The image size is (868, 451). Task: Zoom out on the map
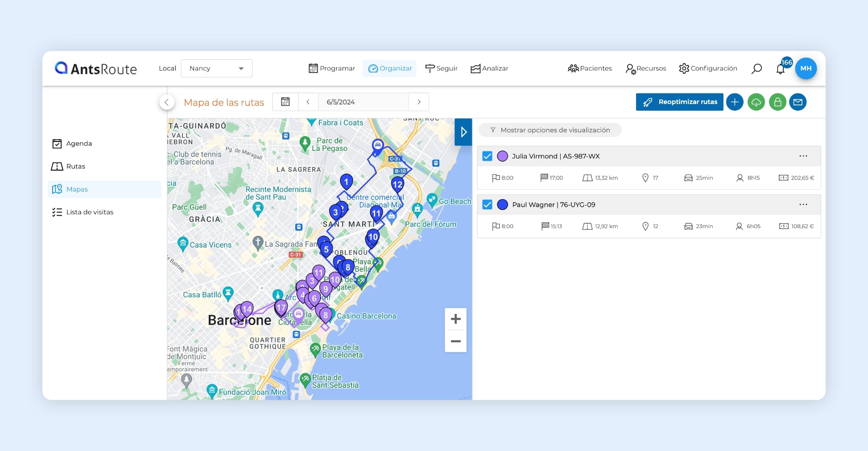point(455,342)
